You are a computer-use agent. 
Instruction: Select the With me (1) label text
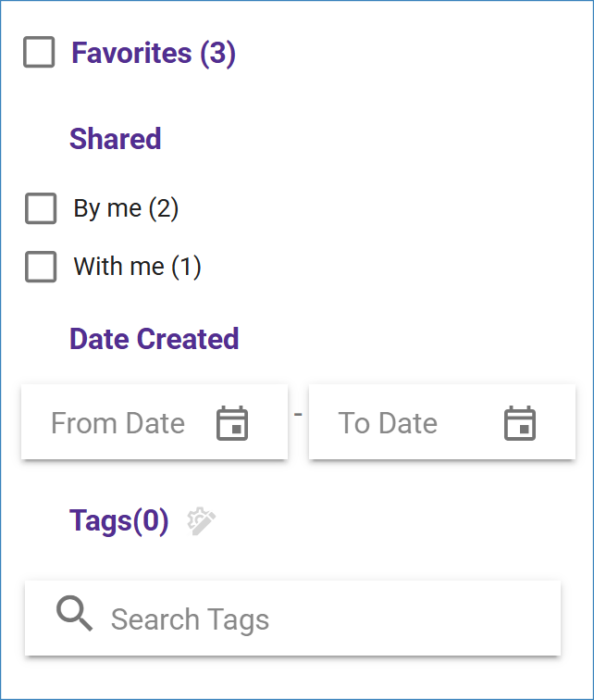pyautogui.click(x=137, y=267)
